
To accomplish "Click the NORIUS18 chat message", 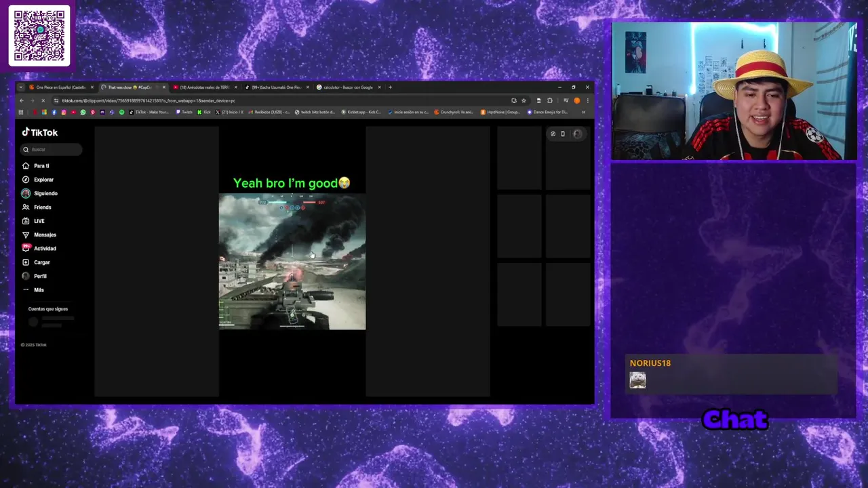I will 731,374.
